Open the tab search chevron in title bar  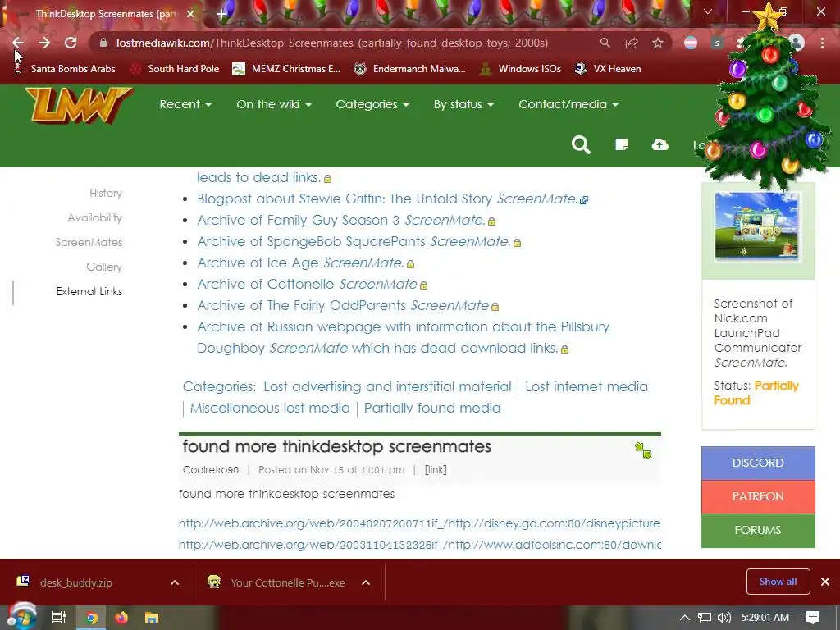coord(708,11)
